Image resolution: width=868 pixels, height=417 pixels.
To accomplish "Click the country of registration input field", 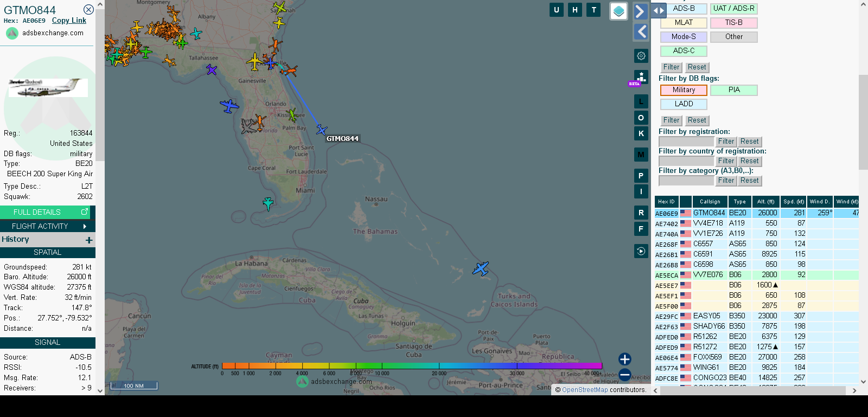I will [x=686, y=161].
